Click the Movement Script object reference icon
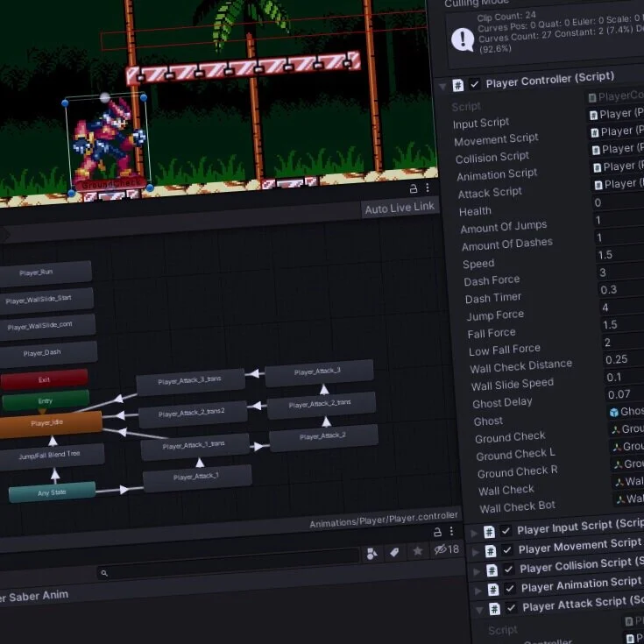The image size is (644, 644). (x=595, y=132)
